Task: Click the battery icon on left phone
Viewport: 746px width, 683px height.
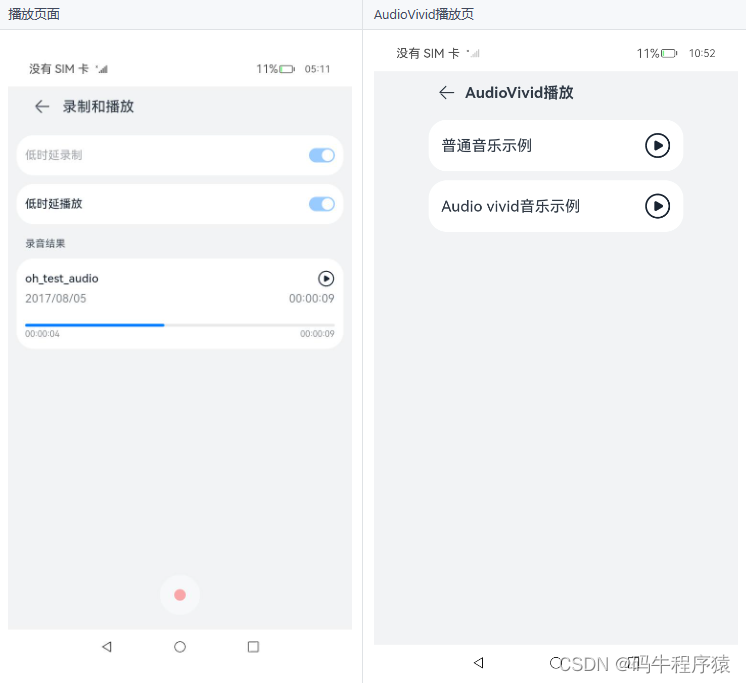Action: click(287, 69)
